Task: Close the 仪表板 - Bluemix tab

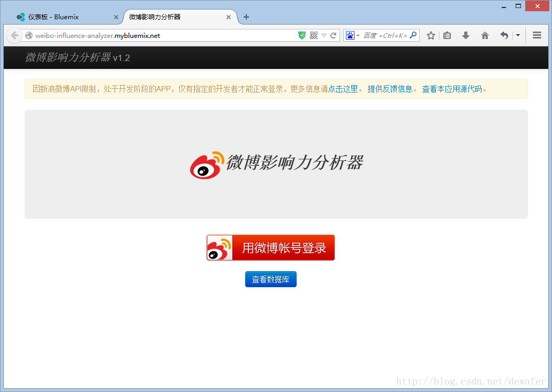Action: point(116,17)
